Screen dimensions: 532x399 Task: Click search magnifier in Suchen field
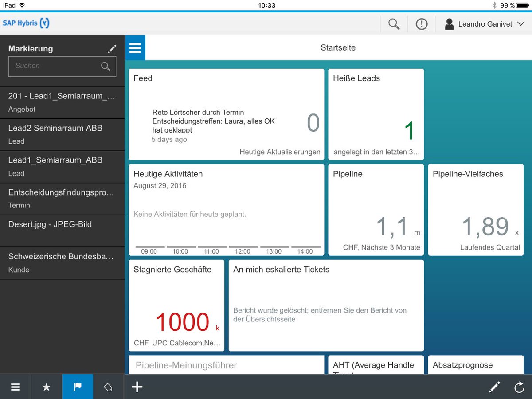[x=105, y=66]
